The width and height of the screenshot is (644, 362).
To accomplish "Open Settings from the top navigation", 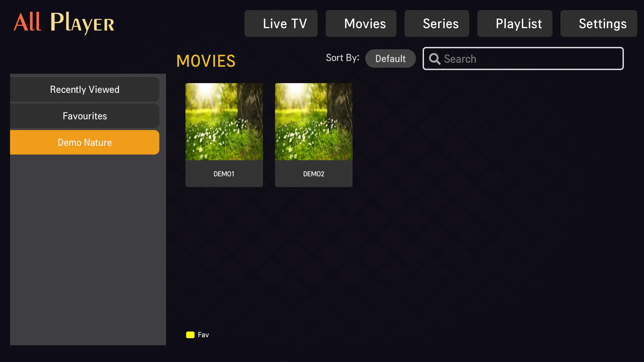I will tap(599, 23).
